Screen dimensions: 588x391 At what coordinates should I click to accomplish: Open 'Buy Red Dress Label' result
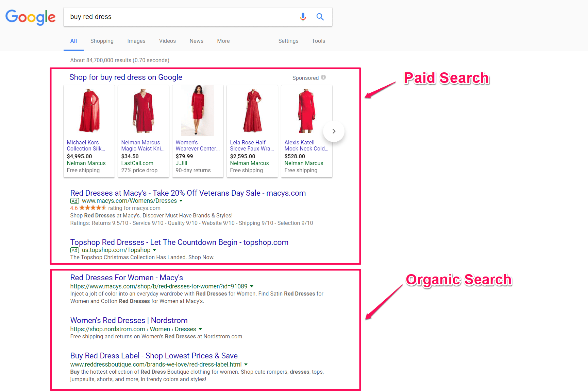154,356
